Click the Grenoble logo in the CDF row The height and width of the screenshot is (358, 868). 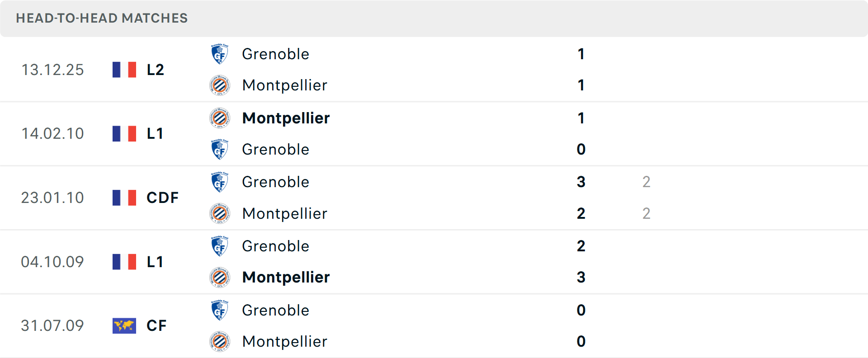[x=220, y=181]
